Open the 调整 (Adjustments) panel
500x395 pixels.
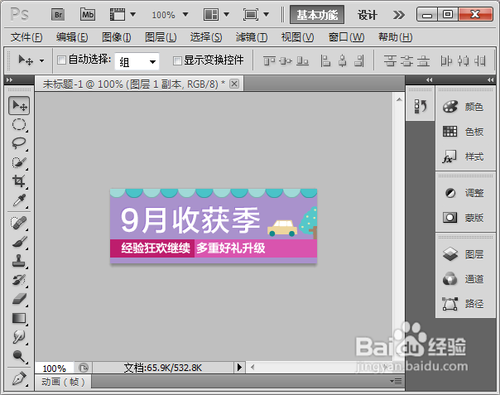[464, 193]
